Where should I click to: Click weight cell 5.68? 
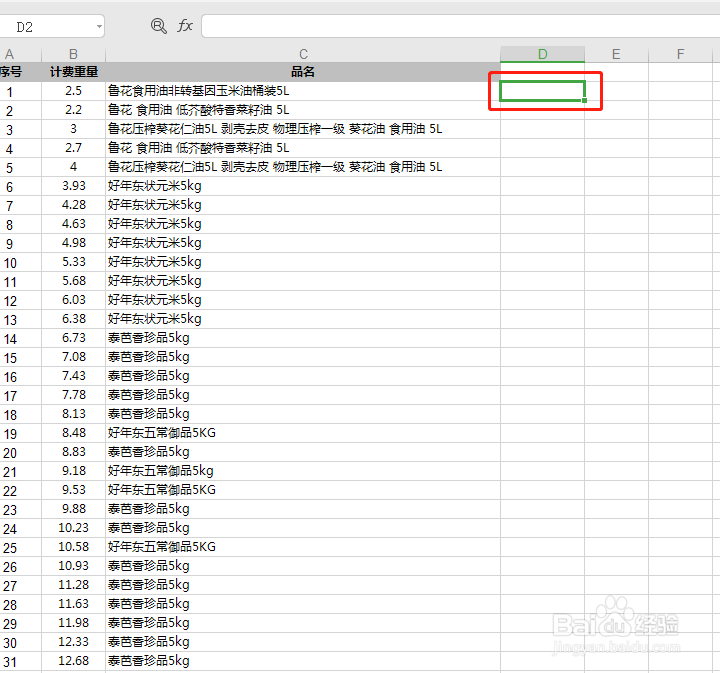(x=73, y=281)
